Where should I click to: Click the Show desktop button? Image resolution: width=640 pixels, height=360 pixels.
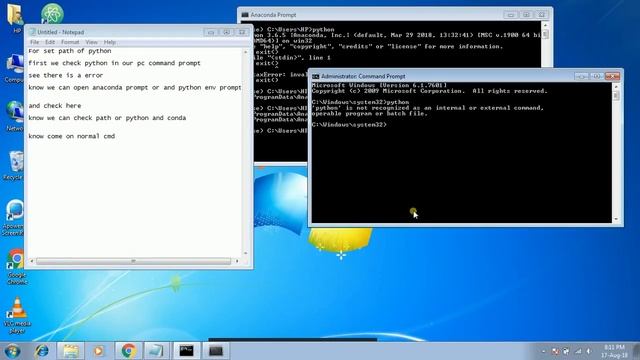coord(637,351)
